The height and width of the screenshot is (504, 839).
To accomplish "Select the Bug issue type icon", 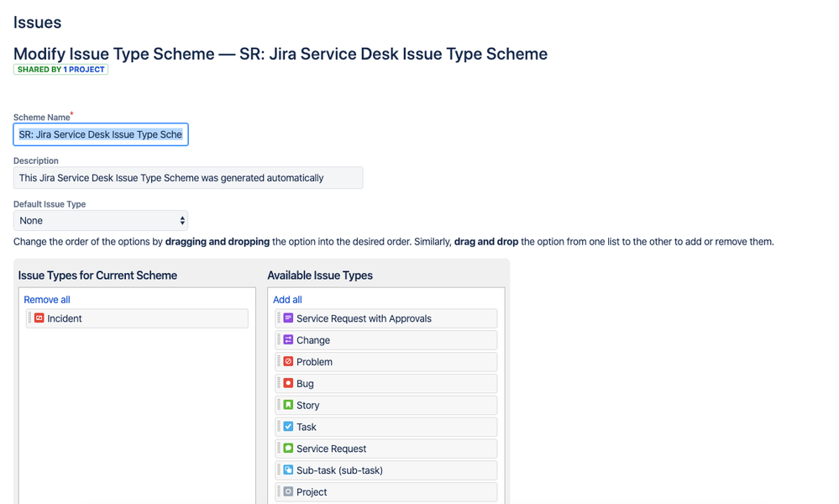I will click(286, 383).
